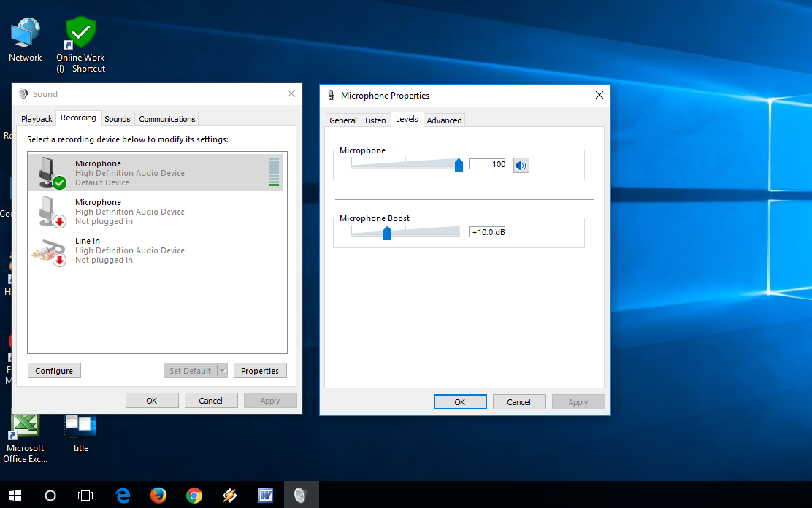Open Firefox from the taskbar
Screen dimensions: 812x508
click(158, 495)
